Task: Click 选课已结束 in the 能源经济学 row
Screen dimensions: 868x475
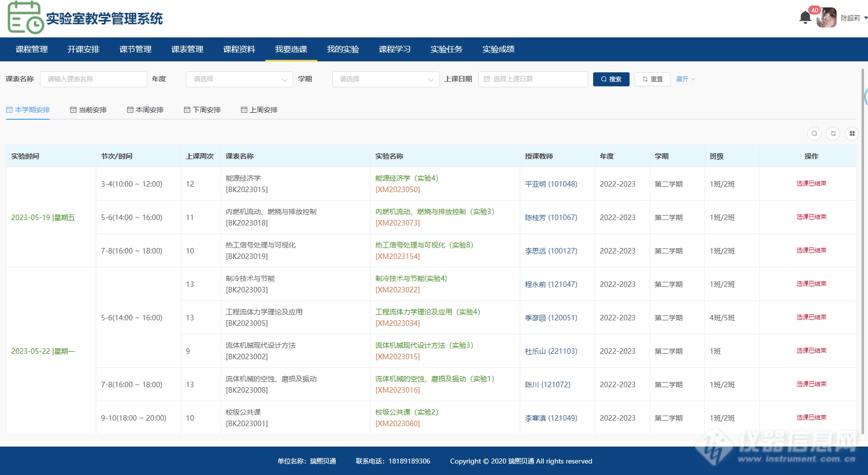Action: (811, 184)
